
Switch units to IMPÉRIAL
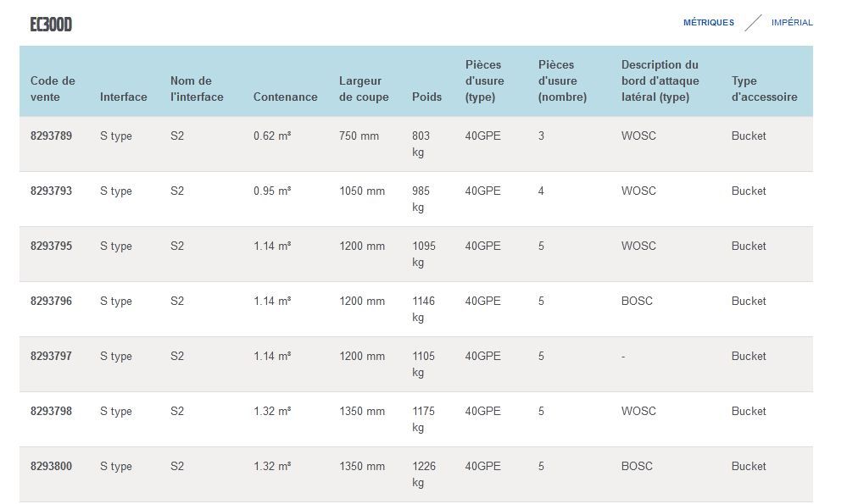tap(791, 23)
